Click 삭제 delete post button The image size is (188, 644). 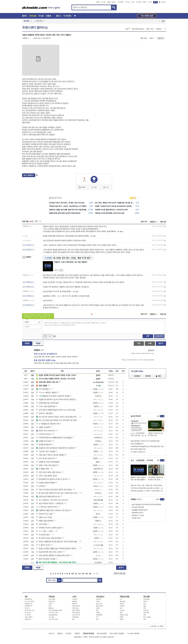(150, 343)
